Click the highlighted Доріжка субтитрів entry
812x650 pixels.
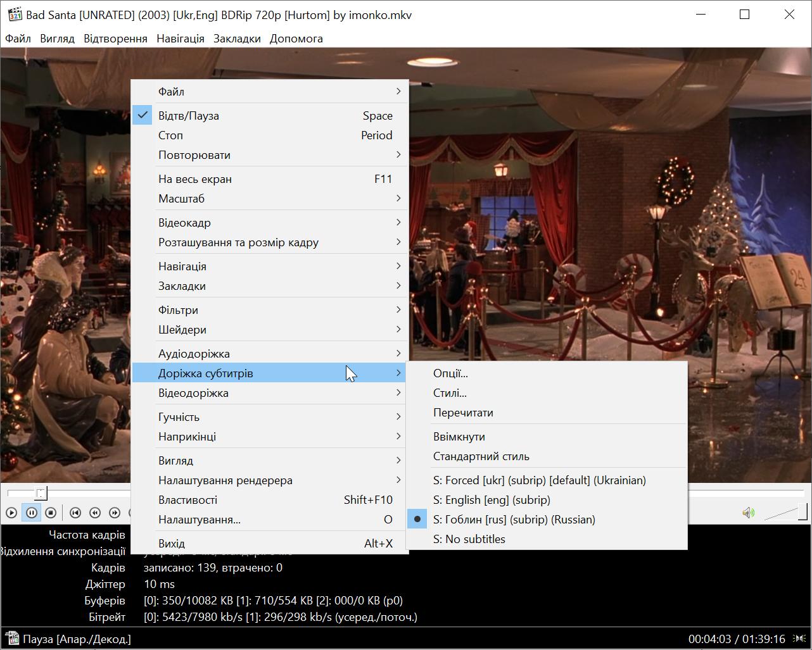[270, 373]
